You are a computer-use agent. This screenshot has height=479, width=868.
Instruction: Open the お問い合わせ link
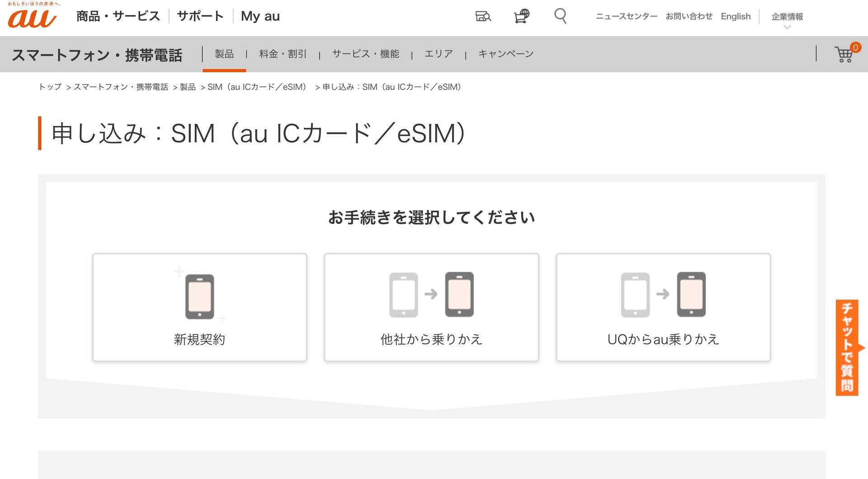(689, 16)
